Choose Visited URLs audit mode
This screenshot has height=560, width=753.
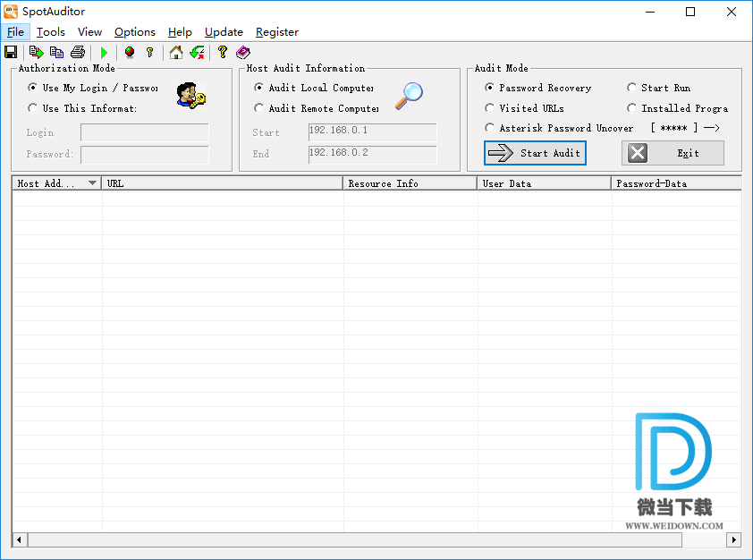point(524,108)
